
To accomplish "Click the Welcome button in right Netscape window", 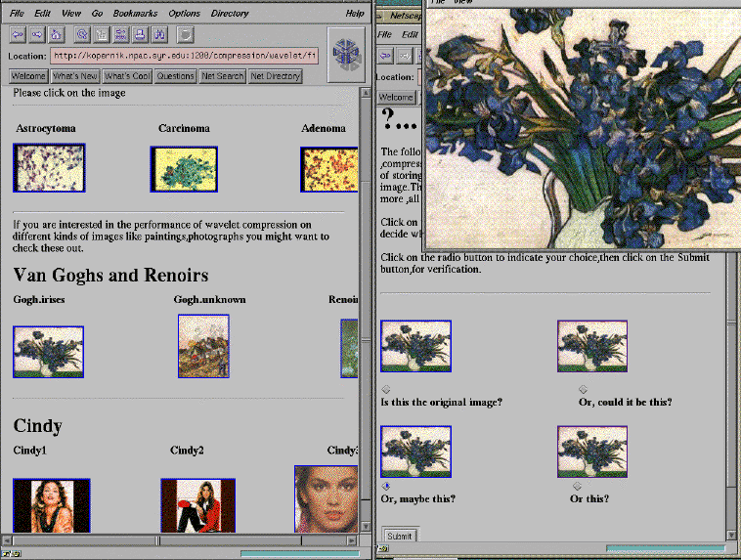I will [396, 98].
